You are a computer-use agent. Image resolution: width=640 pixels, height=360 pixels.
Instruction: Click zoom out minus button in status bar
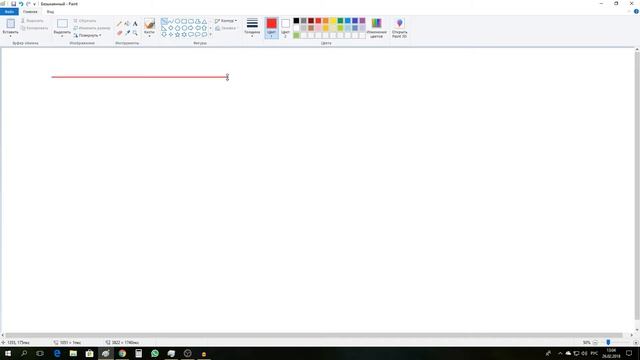pyautogui.click(x=595, y=342)
